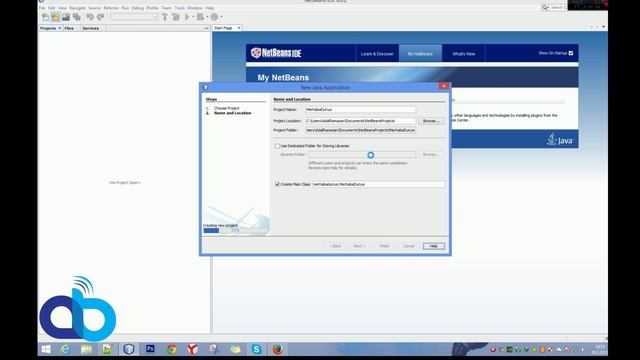Click the Undo toolbar icon
This screenshot has height=360, width=640.
coord(90,17)
